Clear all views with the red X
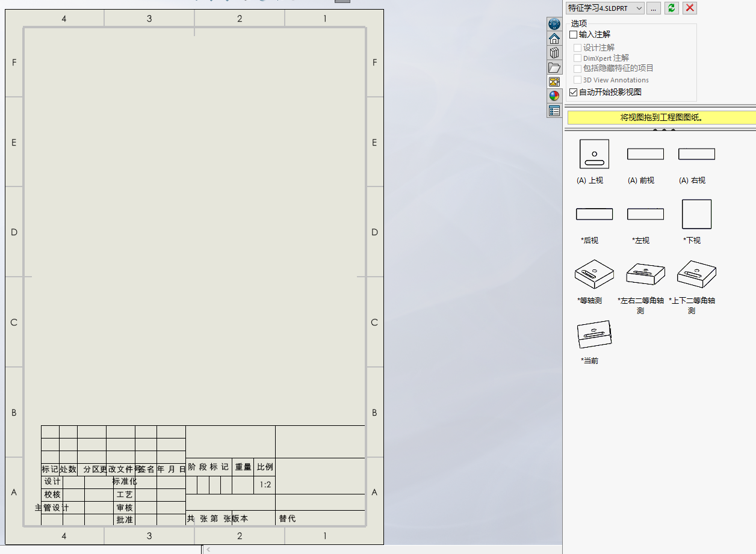The width and height of the screenshot is (756, 554). tap(690, 8)
